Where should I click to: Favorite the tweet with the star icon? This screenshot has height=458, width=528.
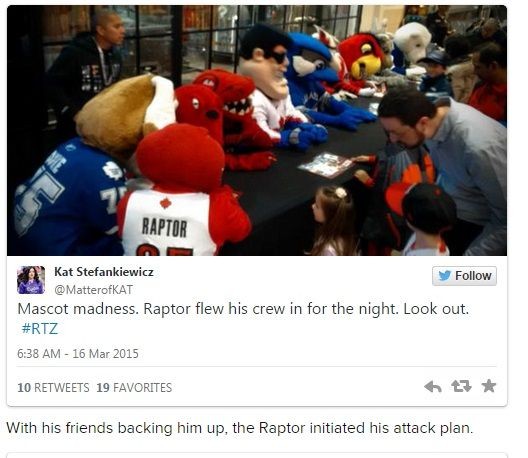pyautogui.click(x=489, y=386)
